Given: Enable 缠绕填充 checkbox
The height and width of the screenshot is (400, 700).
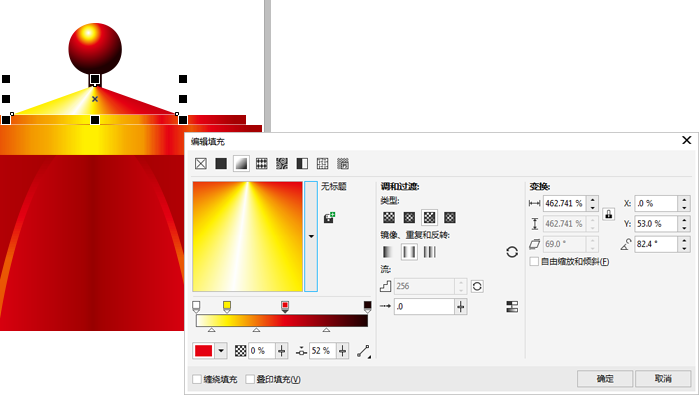Looking at the screenshot, I should coord(197,379).
